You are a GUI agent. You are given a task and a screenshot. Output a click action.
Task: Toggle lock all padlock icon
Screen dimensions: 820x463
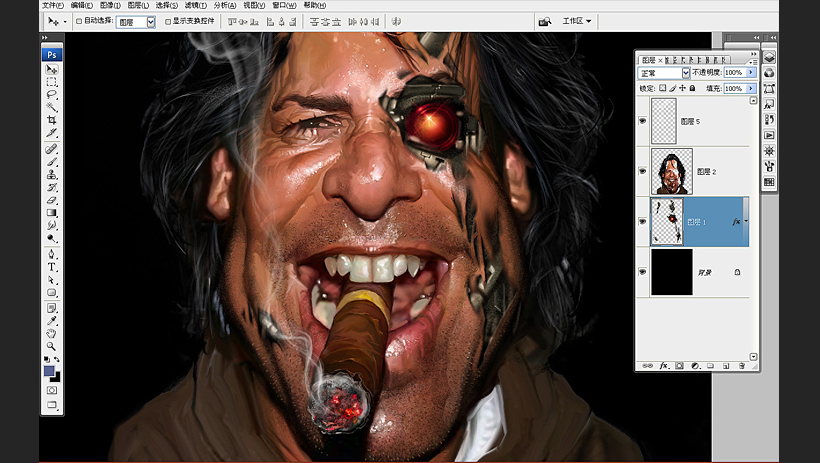(692, 88)
